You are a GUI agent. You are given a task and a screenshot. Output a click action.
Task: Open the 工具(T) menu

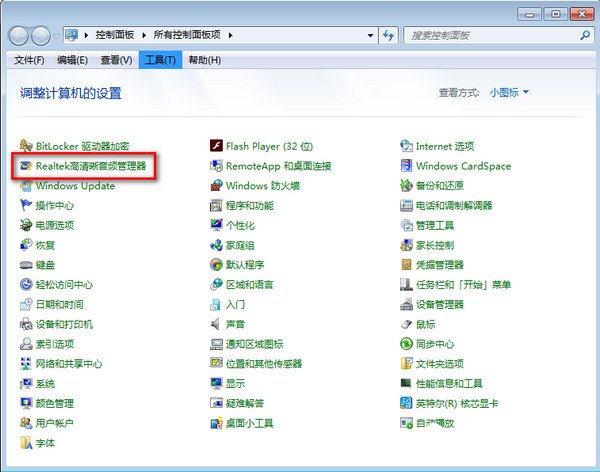pos(160,60)
